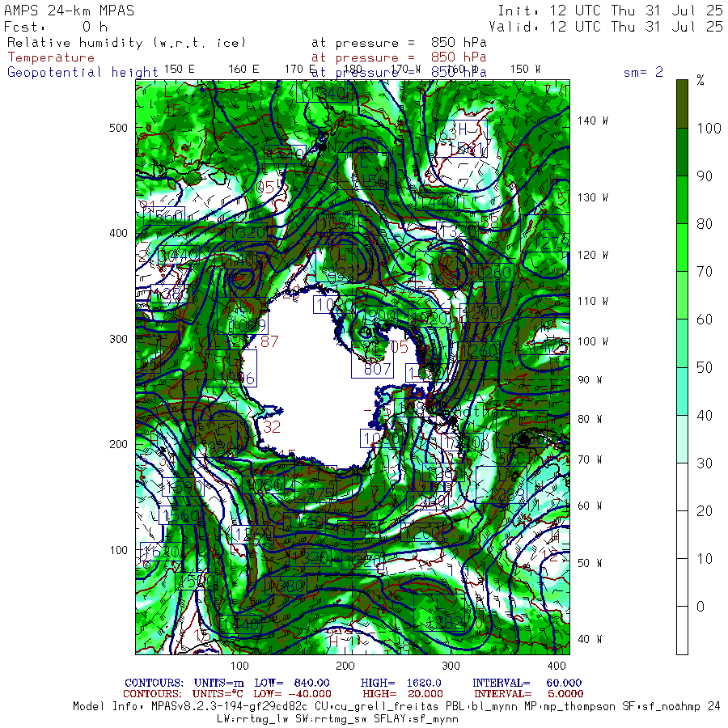Click the blue 'HIGH= 1620.0' contour value
The width and height of the screenshot is (728, 728).
click(x=400, y=683)
